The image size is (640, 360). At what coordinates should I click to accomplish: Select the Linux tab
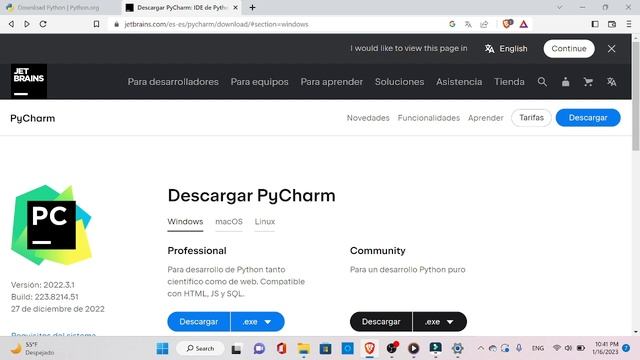[x=264, y=222]
